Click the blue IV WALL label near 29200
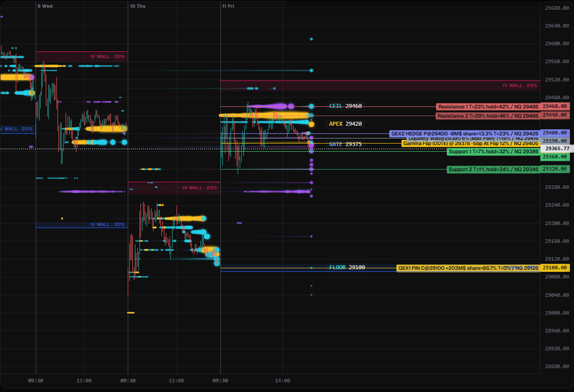 pos(107,225)
